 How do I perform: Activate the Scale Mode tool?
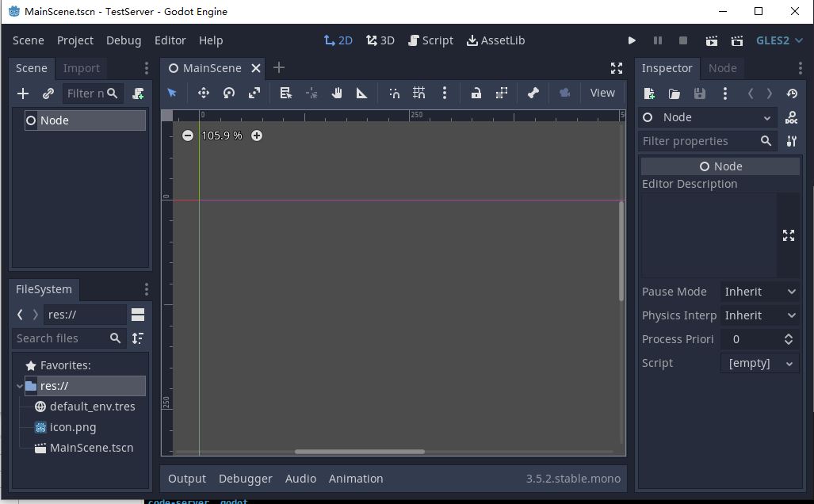[x=254, y=93]
